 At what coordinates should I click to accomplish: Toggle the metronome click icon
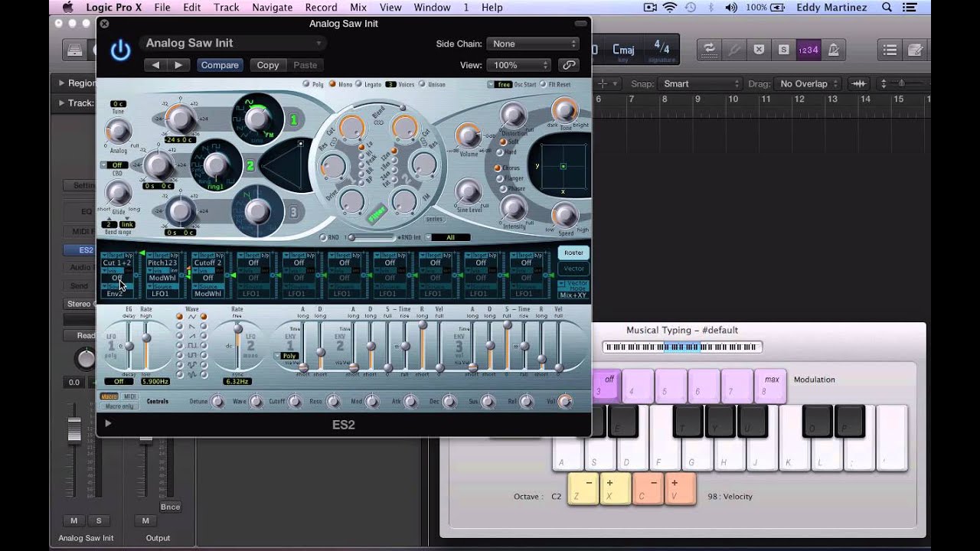[x=833, y=50]
